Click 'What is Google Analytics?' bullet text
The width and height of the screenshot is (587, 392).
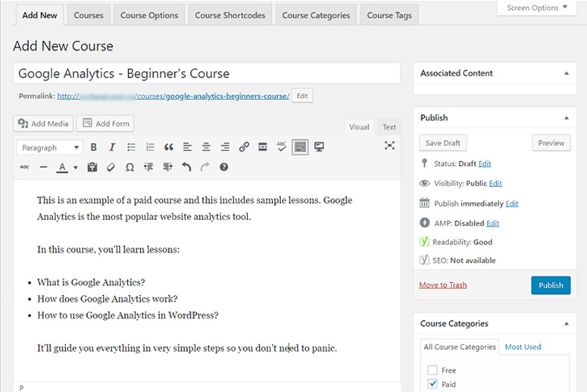(x=91, y=282)
